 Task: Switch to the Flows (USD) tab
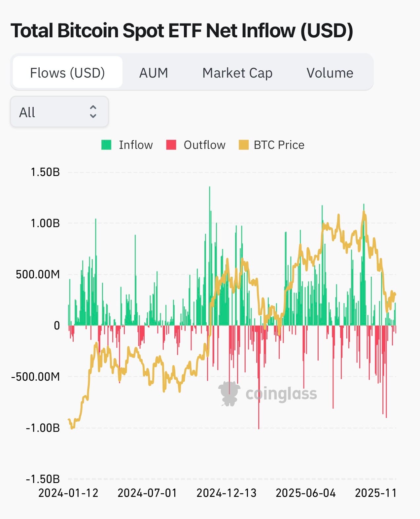point(67,73)
